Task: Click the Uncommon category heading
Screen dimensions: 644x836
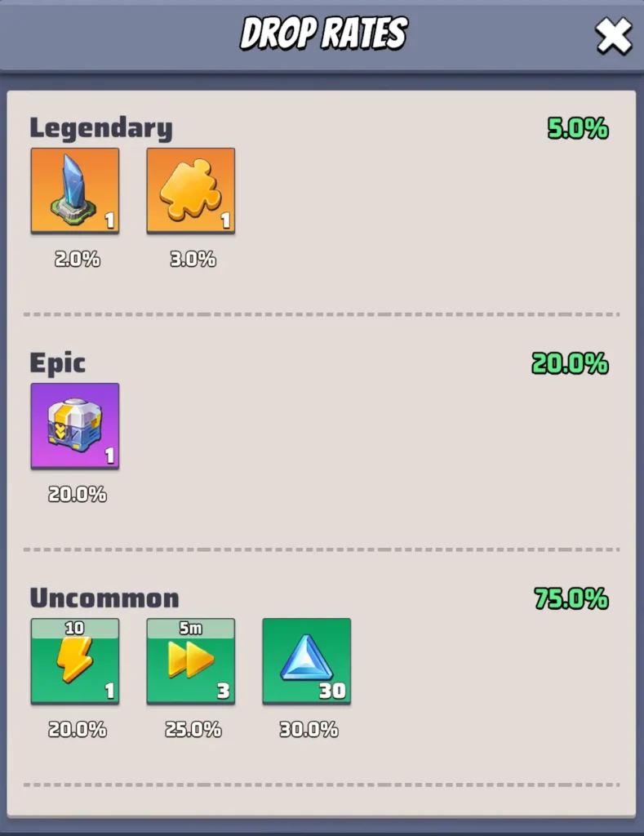Action: point(104,598)
